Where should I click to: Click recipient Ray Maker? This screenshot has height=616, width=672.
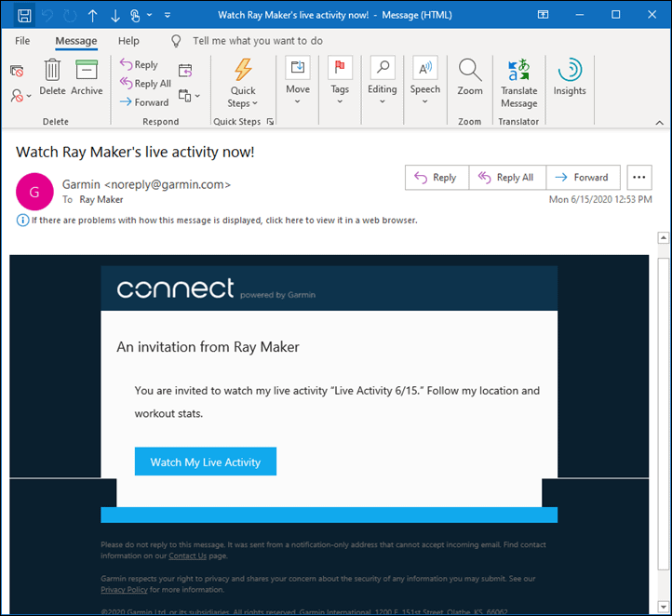click(101, 200)
